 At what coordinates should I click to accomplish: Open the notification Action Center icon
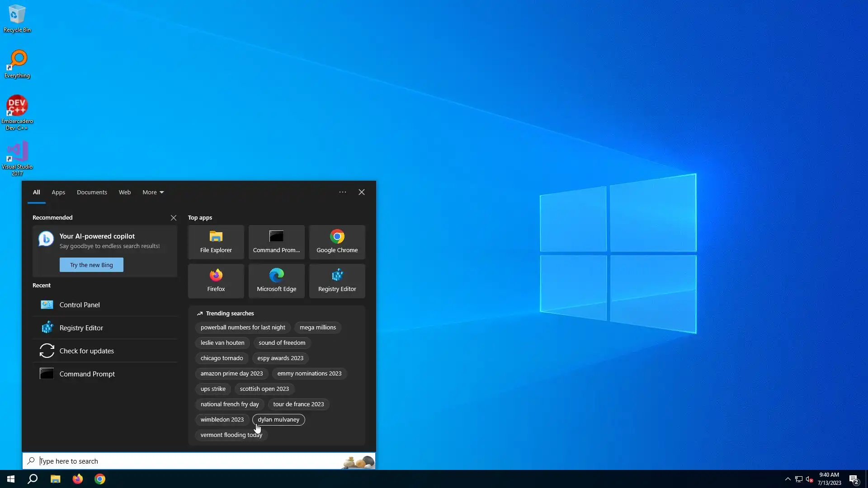(x=854, y=479)
